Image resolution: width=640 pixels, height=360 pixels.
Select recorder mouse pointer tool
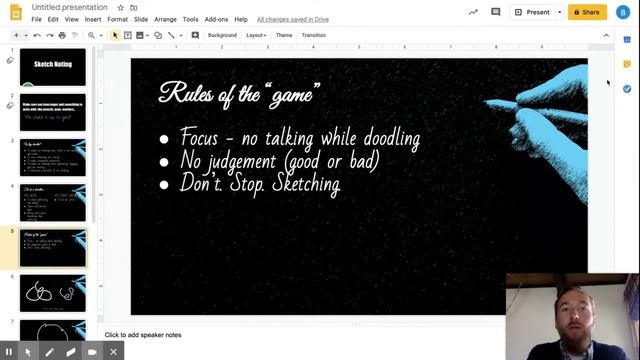(x=28, y=351)
